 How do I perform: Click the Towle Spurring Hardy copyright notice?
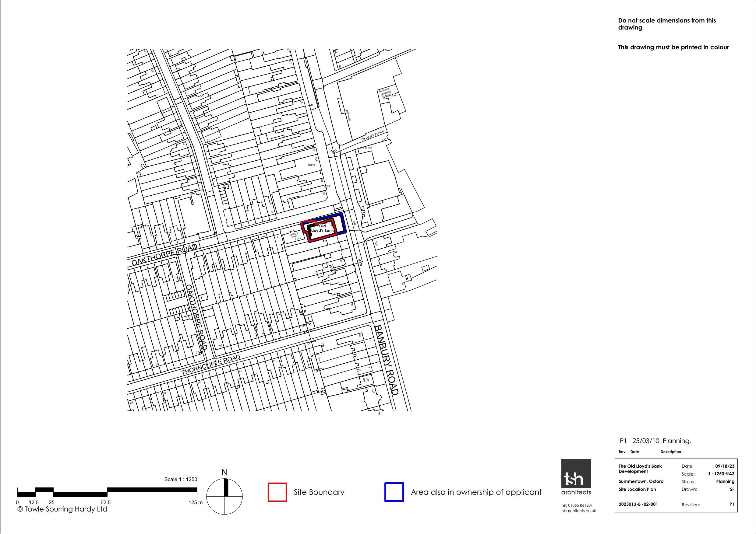[x=62, y=509]
